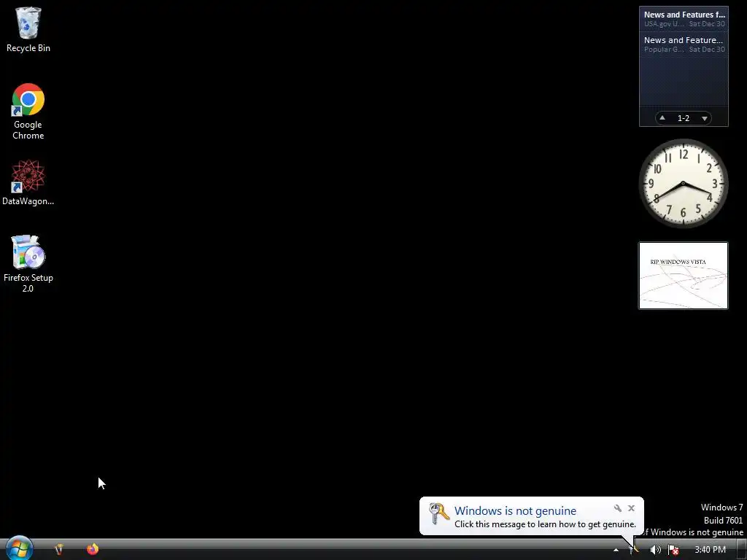Open the Action Center flag tray icon
This screenshot has height=560, width=747.
tap(673, 550)
